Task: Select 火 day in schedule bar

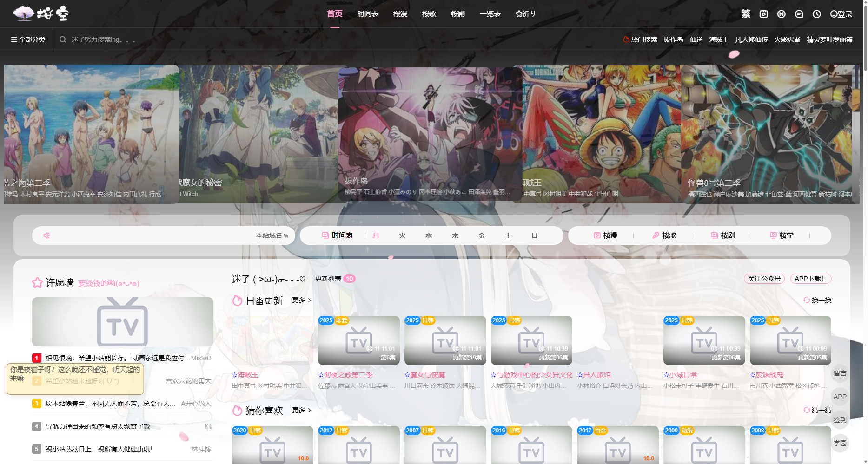Action: click(x=402, y=235)
